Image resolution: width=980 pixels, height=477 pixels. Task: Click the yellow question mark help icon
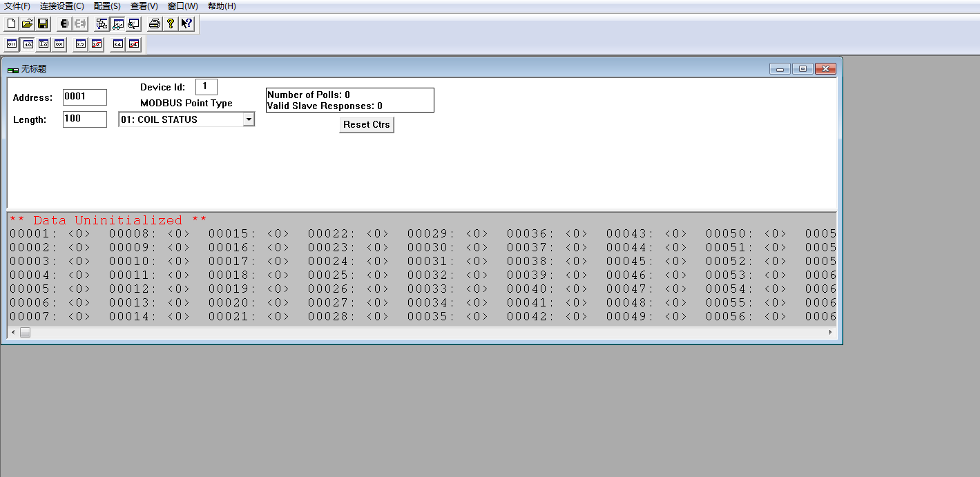coord(171,23)
